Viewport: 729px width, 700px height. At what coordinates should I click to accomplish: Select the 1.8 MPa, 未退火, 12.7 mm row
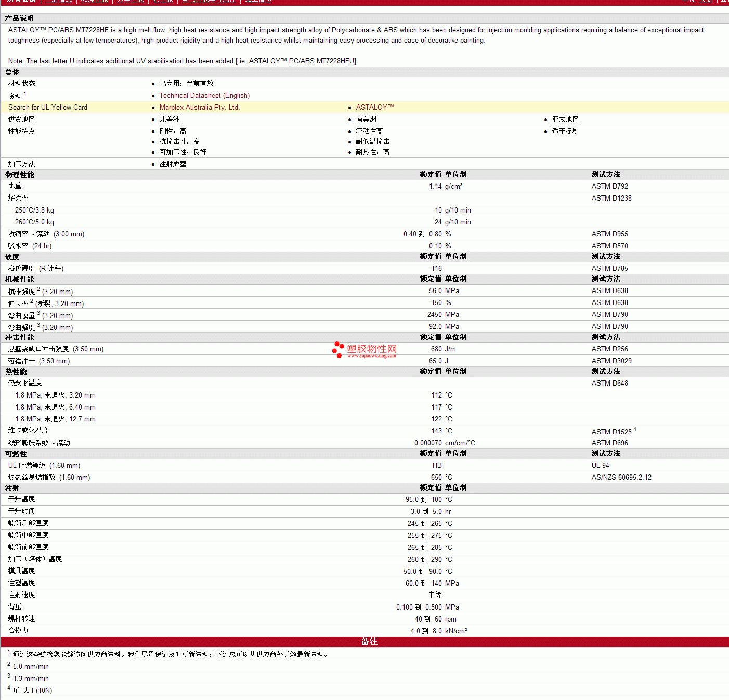click(x=364, y=419)
